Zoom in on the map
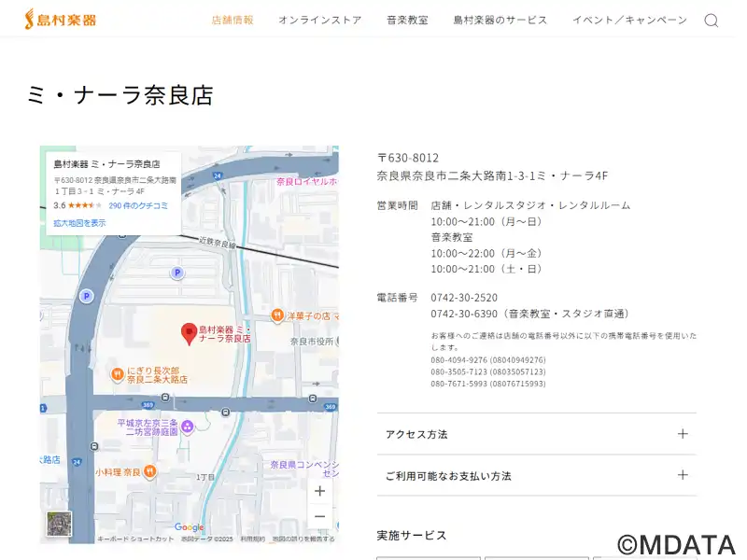Viewport: 747px width, 560px height. (319, 491)
